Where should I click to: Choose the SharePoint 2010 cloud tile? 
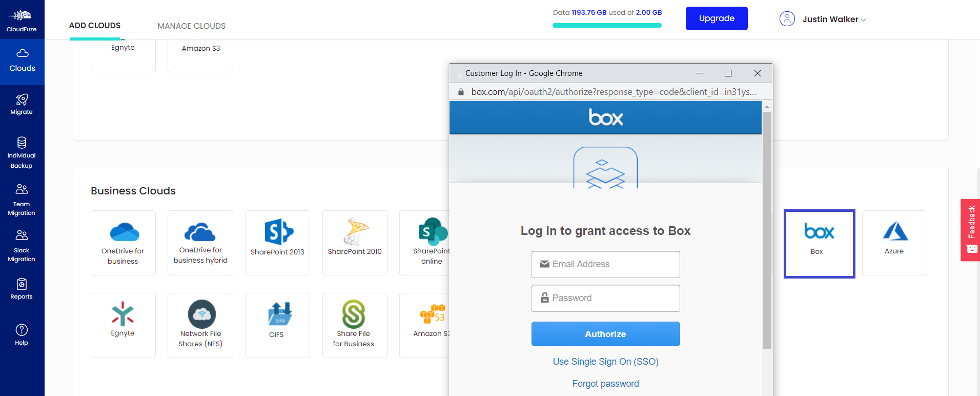pyautogui.click(x=355, y=243)
